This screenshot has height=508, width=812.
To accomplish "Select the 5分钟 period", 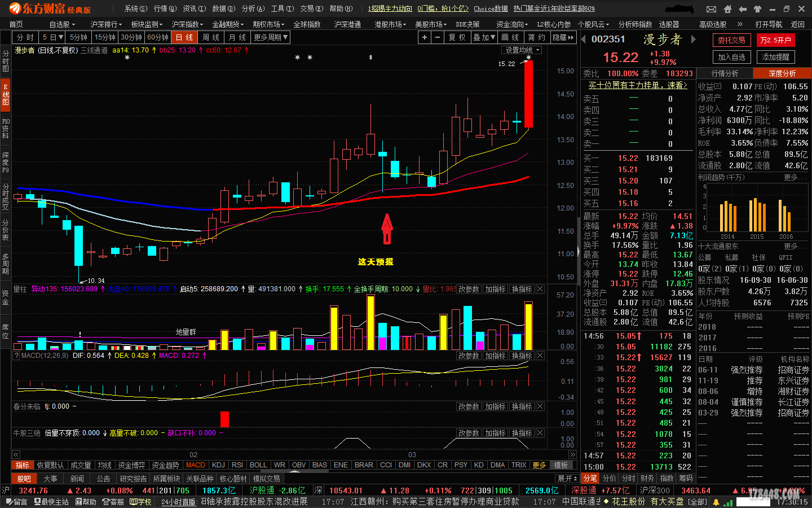I will click(79, 37).
